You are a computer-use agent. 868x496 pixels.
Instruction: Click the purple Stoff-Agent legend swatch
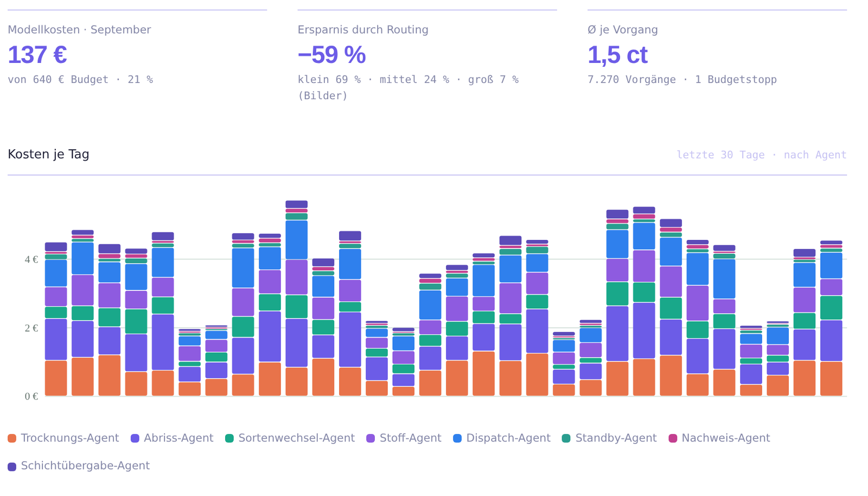pyautogui.click(x=371, y=438)
